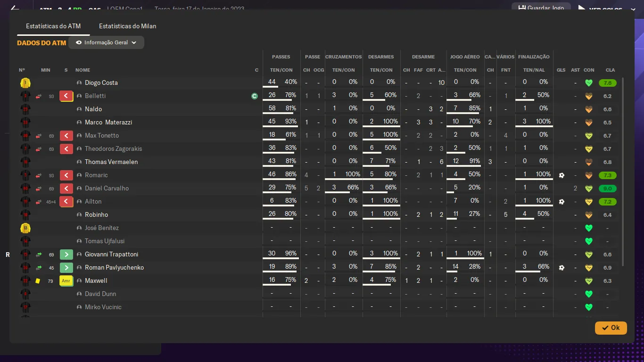This screenshot has height=362, width=644.
Task: Click the captain badge in Belletti's row
Action: pyautogui.click(x=255, y=96)
